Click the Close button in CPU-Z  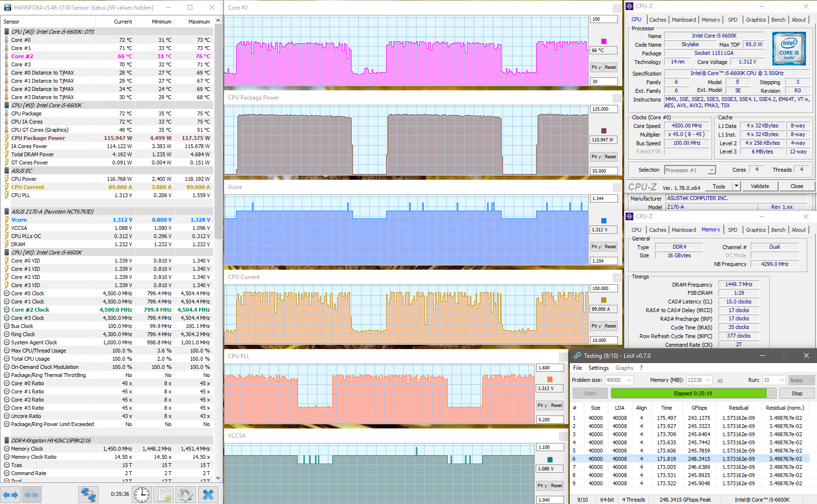(797, 186)
